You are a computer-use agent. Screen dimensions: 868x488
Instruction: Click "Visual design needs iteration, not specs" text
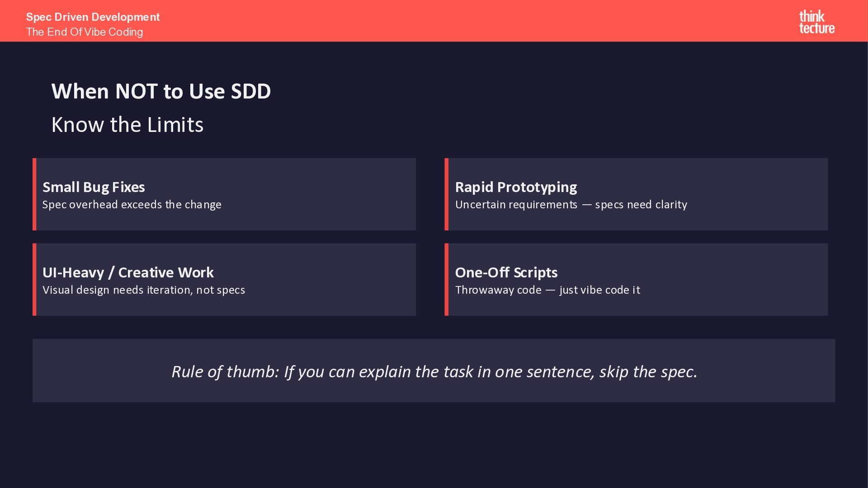[144, 290]
